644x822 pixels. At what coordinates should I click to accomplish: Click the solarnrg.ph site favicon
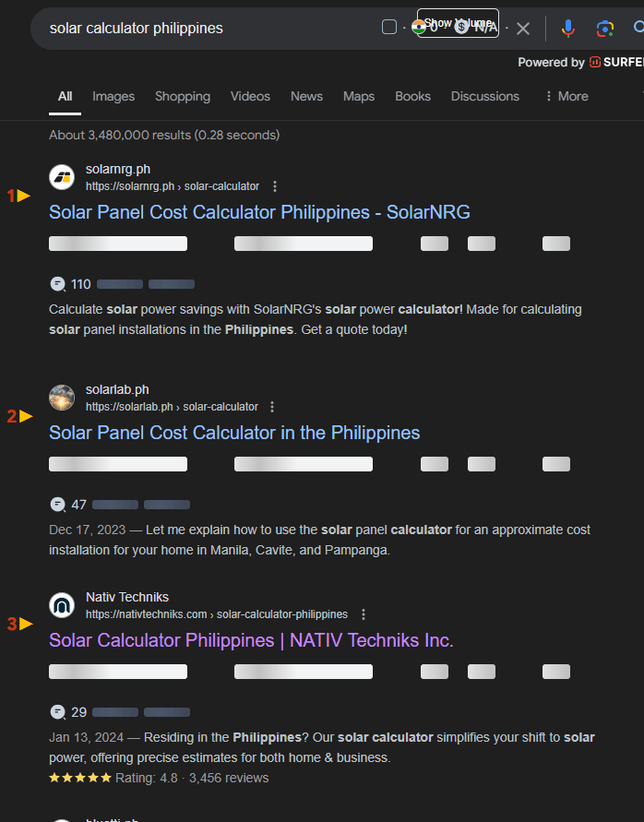click(x=61, y=176)
